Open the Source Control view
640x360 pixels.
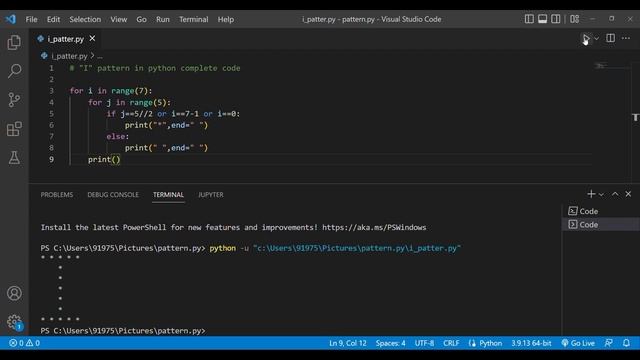click(14, 100)
